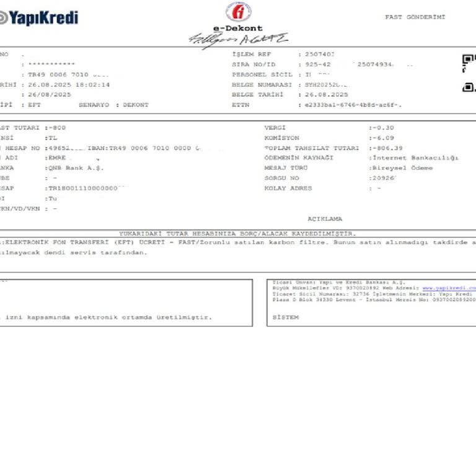
Task: Select the currency value TL
Action: [53, 138]
